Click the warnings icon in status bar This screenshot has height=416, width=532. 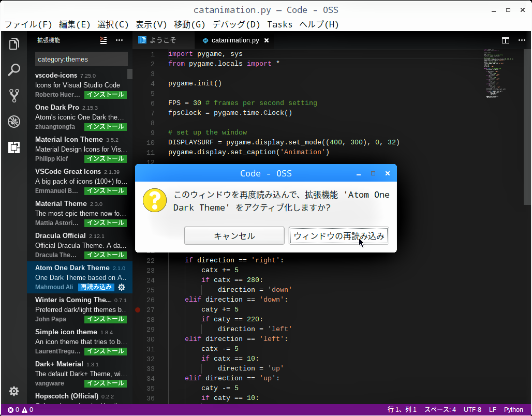pos(25,410)
